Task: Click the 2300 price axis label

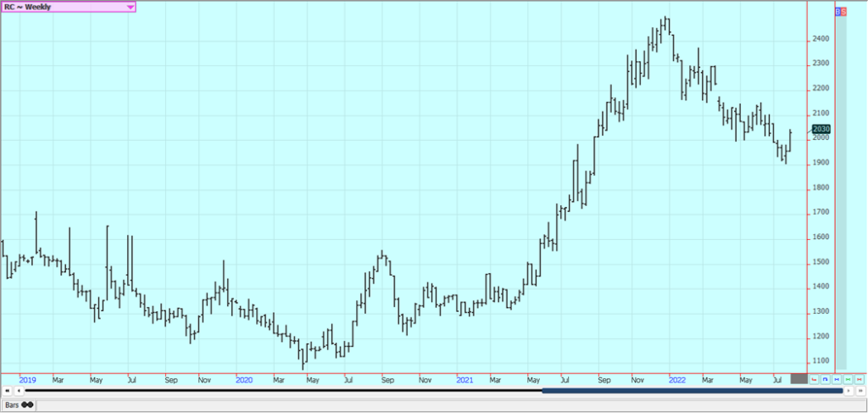Action: [x=821, y=64]
